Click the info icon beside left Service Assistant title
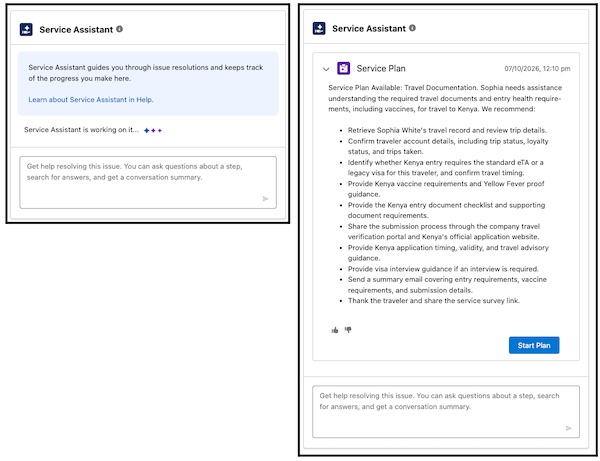Viewport: 600px width, 461px height. pos(119,29)
